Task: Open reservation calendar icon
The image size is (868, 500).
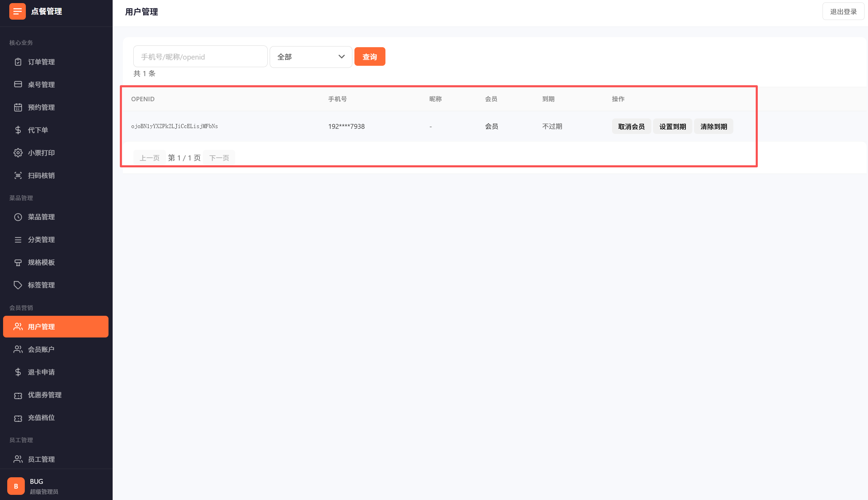Action: point(18,107)
